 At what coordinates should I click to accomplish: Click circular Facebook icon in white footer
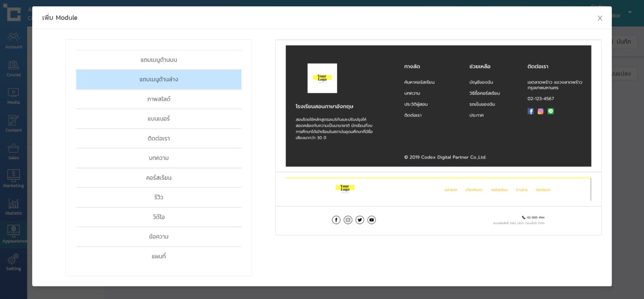[336, 220]
